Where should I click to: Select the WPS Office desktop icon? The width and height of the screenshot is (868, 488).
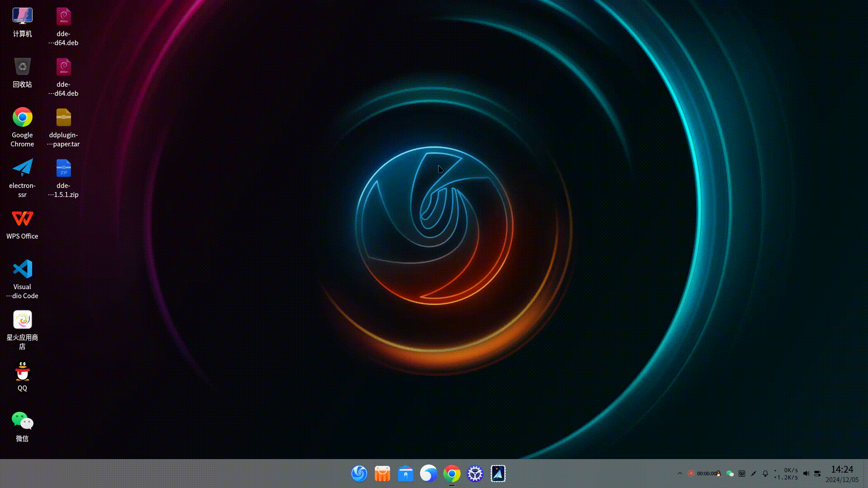click(22, 225)
